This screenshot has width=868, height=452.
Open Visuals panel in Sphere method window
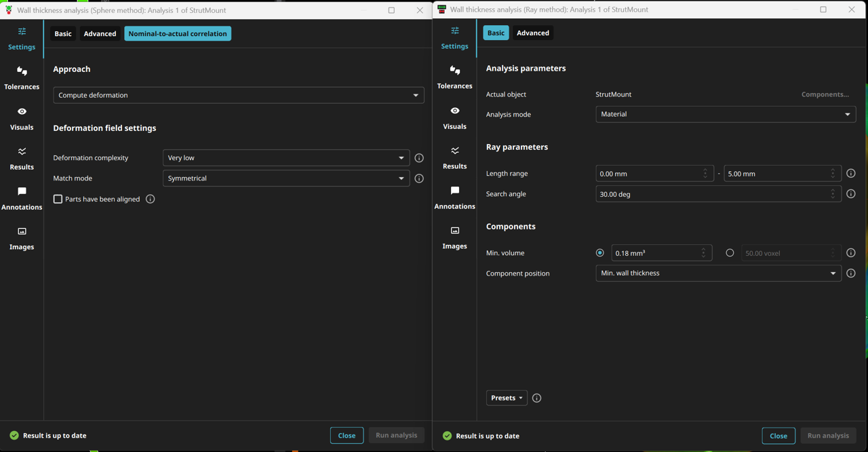tap(22, 118)
